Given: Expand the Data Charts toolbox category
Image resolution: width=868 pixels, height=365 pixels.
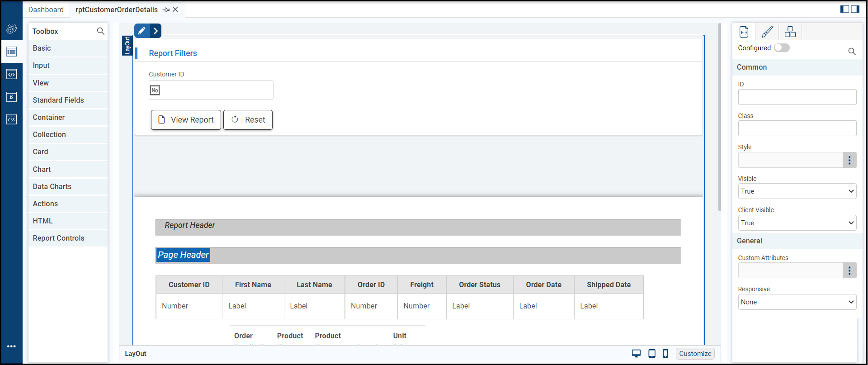Looking at the screenshot, I should [68, 186].
